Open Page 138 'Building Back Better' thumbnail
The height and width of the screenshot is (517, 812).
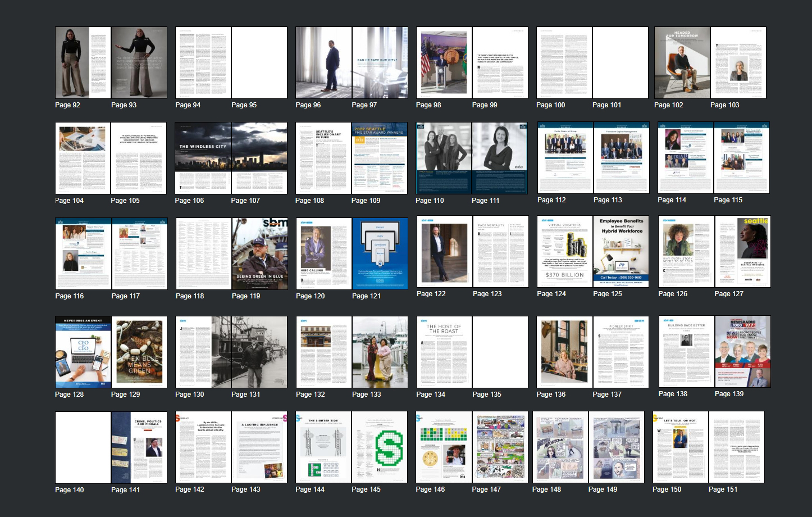[687, 352]
